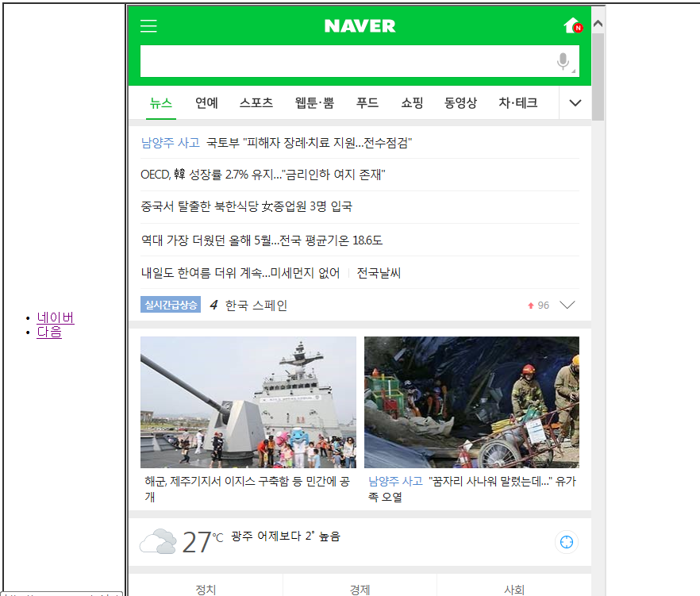Viewport: 700px width, 596px height.
Task: Open the 중국서 탈출한 북한식당 종업원 headline
Action: click(246, 206)
